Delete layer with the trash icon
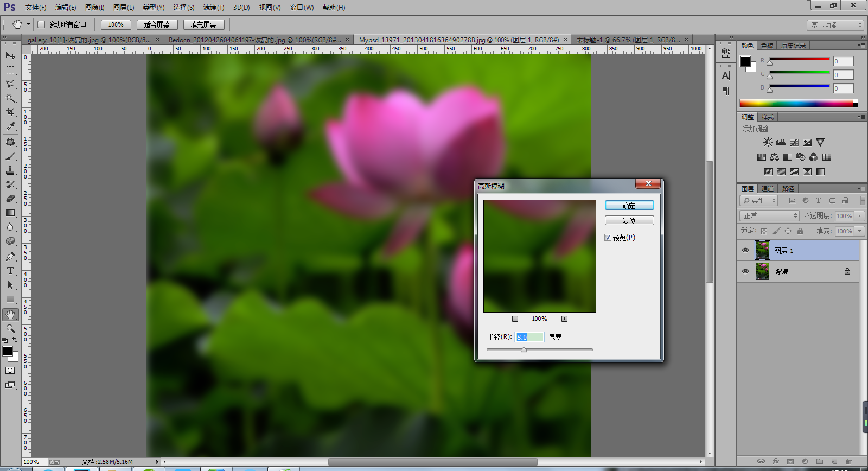The height and width of the screenshot is (471, 868). [x=848, y=461]
